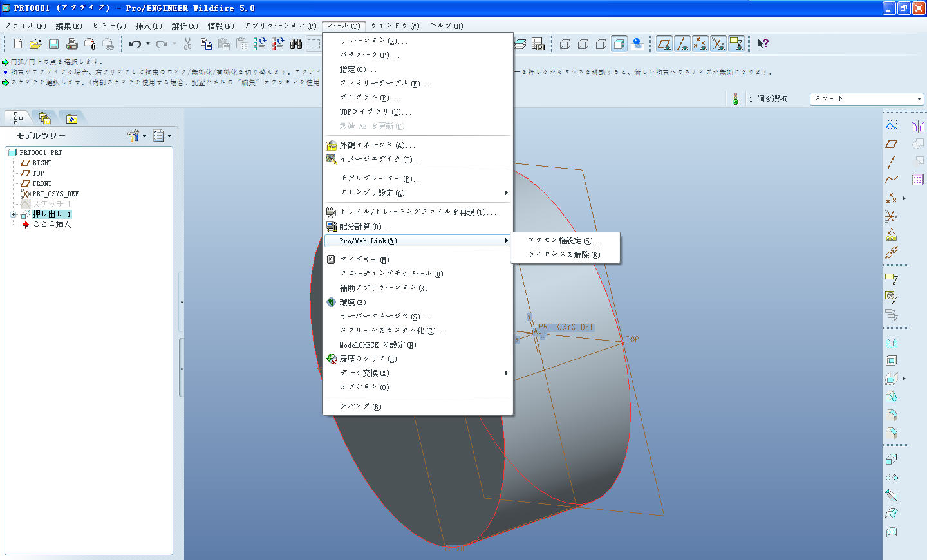Open the 解析 menu
This screenshot has width=927, height=560.
(185, 26)
